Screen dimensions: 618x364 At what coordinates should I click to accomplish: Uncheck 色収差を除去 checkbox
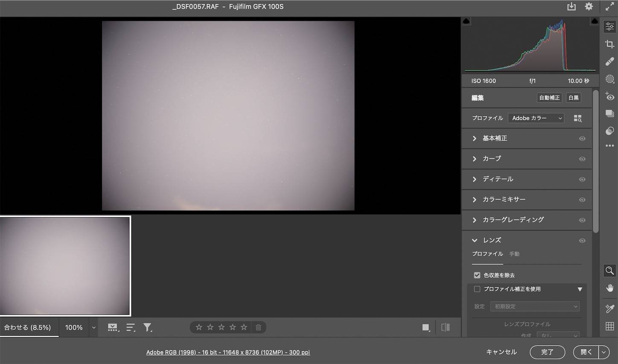[x=477, y=275]
